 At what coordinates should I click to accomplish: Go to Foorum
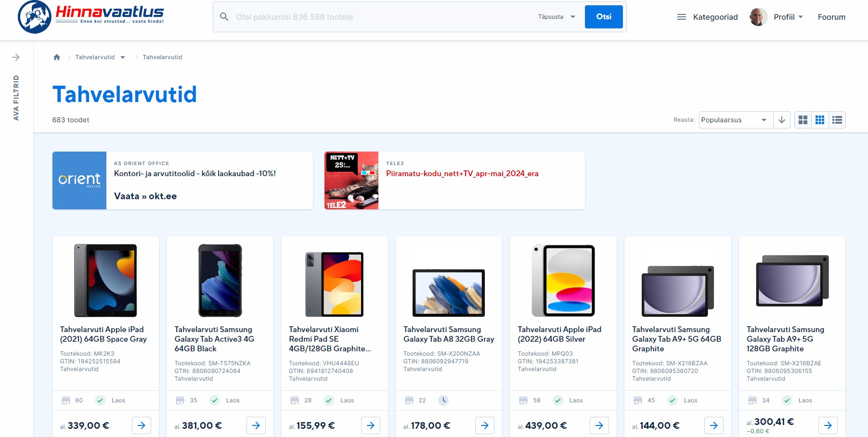[831, 17]
